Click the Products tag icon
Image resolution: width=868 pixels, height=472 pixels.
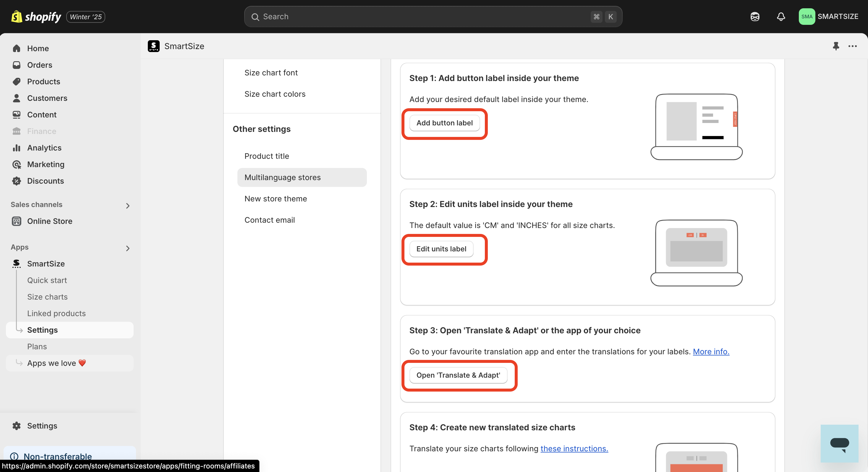[x=17, y=81]
